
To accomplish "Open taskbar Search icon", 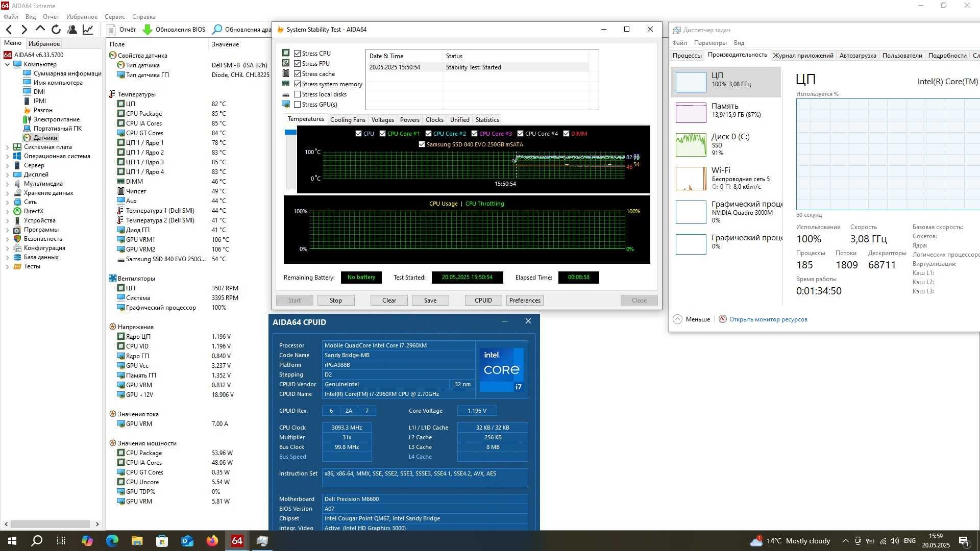I will coord(37,541).
